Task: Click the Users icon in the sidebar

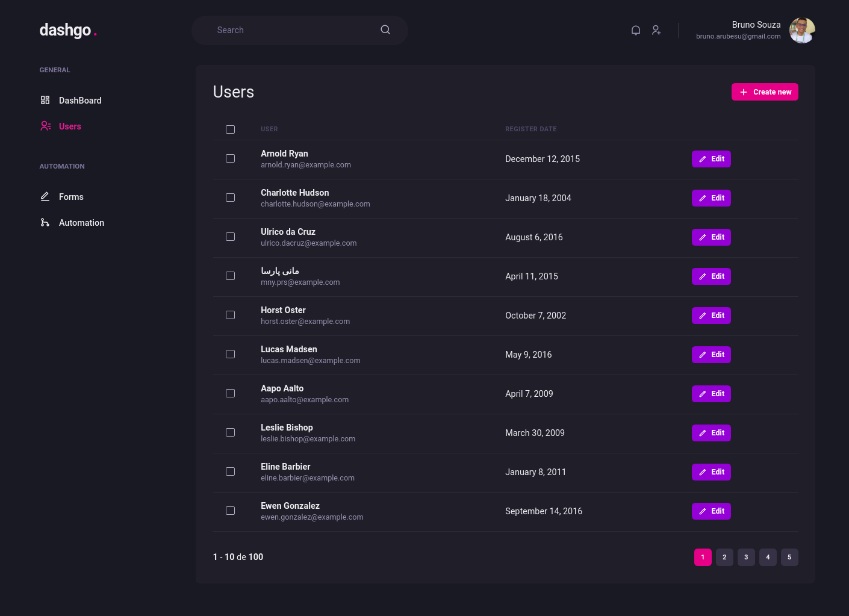Action: [45, 126]
